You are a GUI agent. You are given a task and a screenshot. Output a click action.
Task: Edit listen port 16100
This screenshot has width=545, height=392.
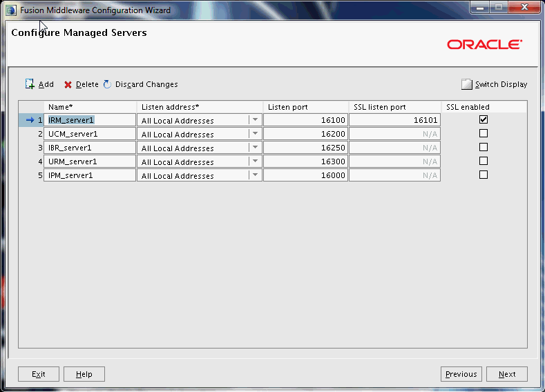click(305, 120)
